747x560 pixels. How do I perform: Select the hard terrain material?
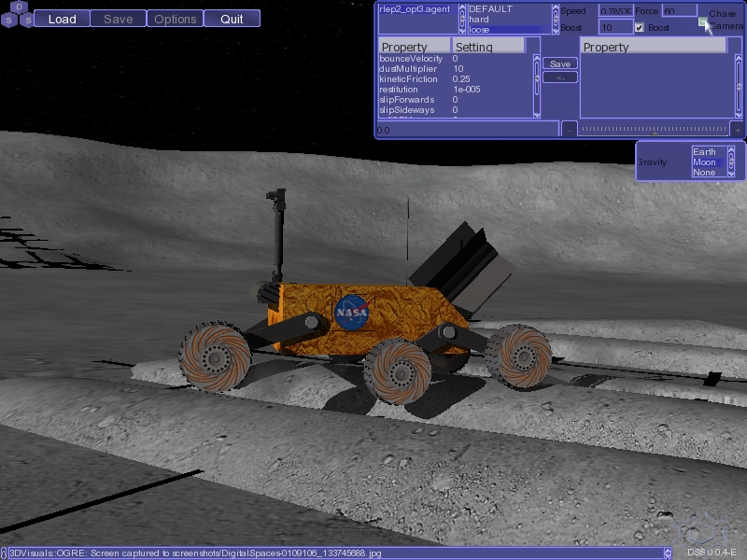[509, 20]
